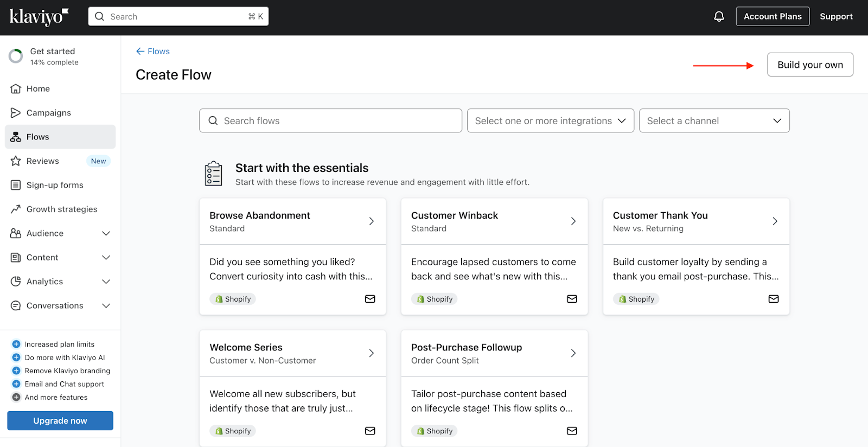Open Customer Winback flow via chevron
The height and width of the screenshot is (447, 868).
coord(573,221)
